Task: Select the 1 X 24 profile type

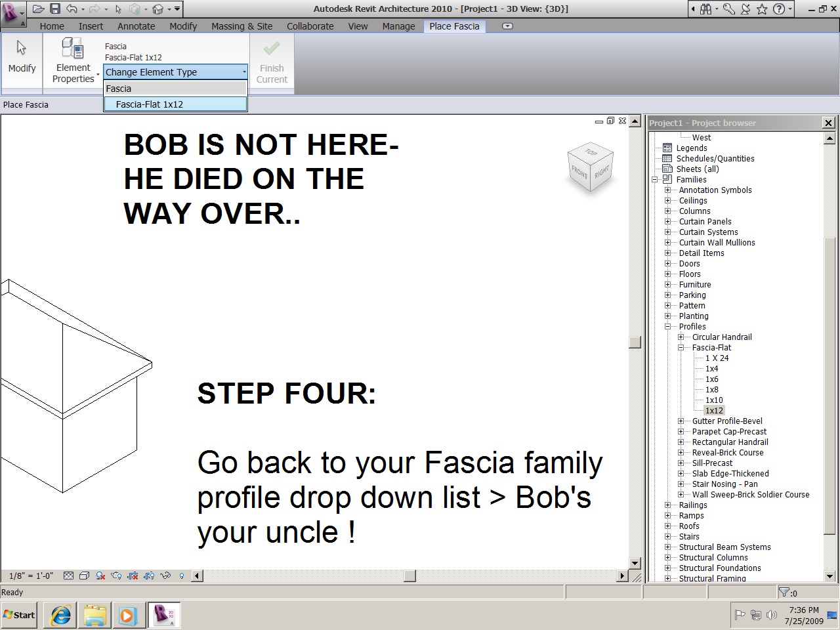Action: click(x=717, y=358)
